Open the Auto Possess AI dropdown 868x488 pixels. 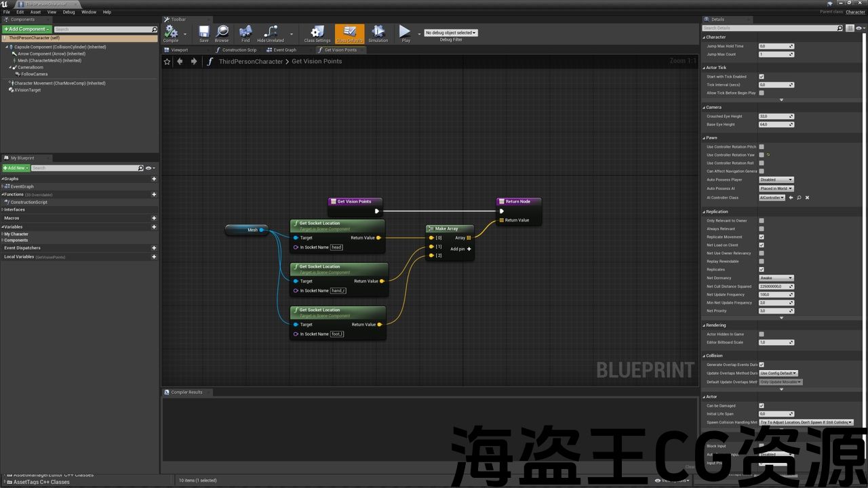pos(776,188)
